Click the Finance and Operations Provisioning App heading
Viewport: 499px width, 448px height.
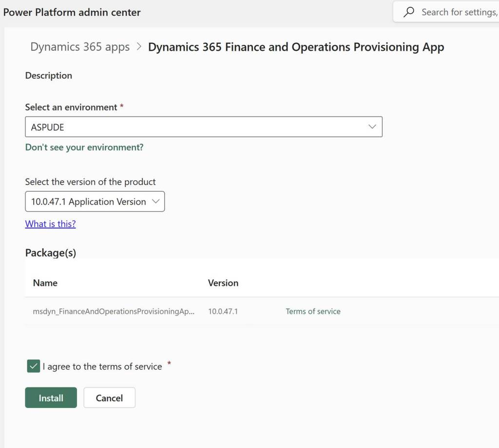[x=296, y=47]
